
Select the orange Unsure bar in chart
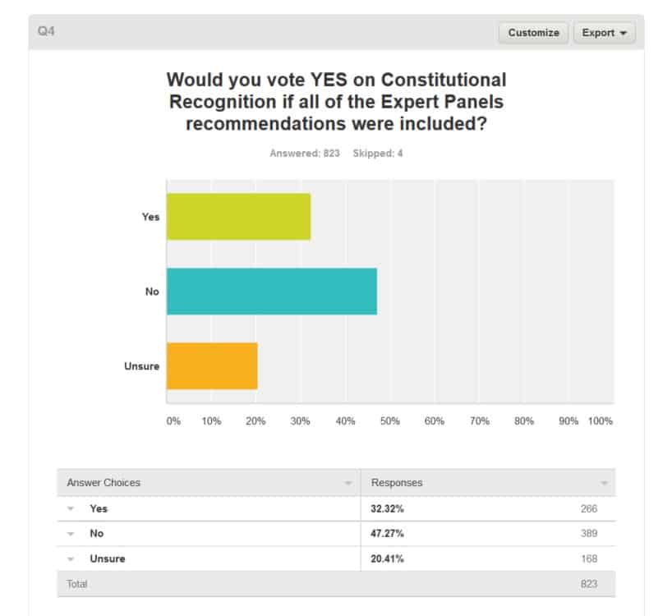coord(212,365)
